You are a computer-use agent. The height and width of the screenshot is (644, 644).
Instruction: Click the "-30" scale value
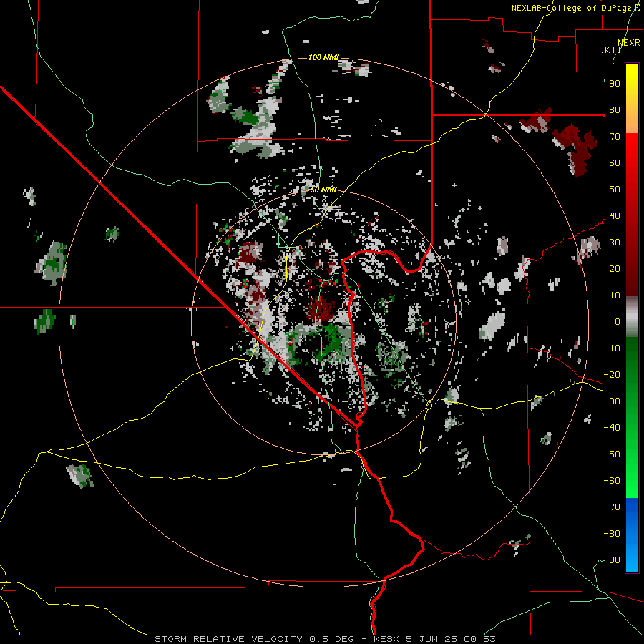pyautogui.click(x=612, y=401)
